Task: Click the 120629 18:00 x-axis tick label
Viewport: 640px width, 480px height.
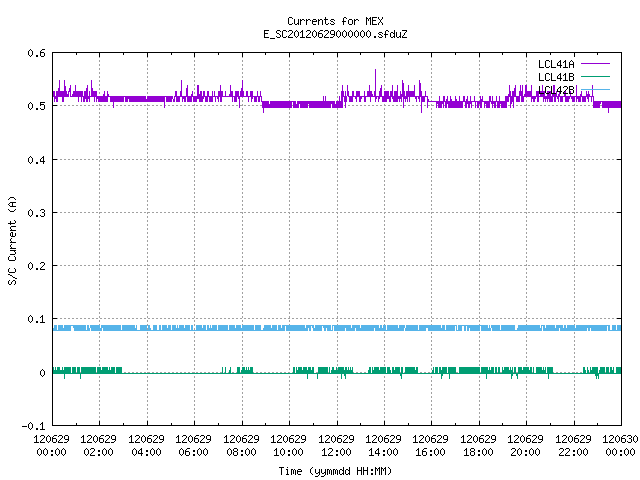Action: pos(478,445)
